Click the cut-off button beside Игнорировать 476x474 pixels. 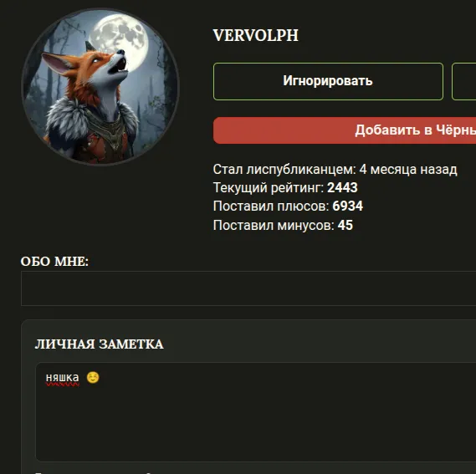pyautogui.click(x=463, y=81)
